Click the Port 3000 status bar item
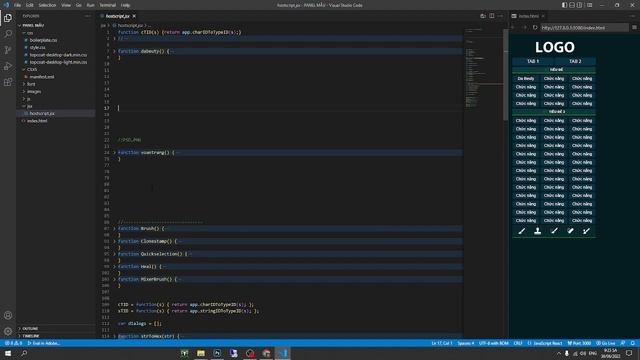The height and width of the screenshot is (360, 640). [579, 343]
